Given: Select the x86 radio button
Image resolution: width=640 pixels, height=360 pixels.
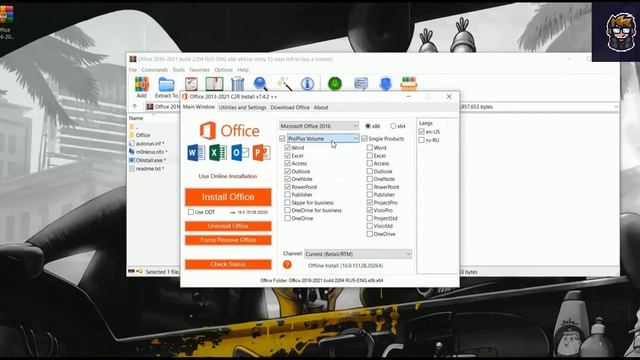Looking at the screenshot, I should (x=368, y=126).
